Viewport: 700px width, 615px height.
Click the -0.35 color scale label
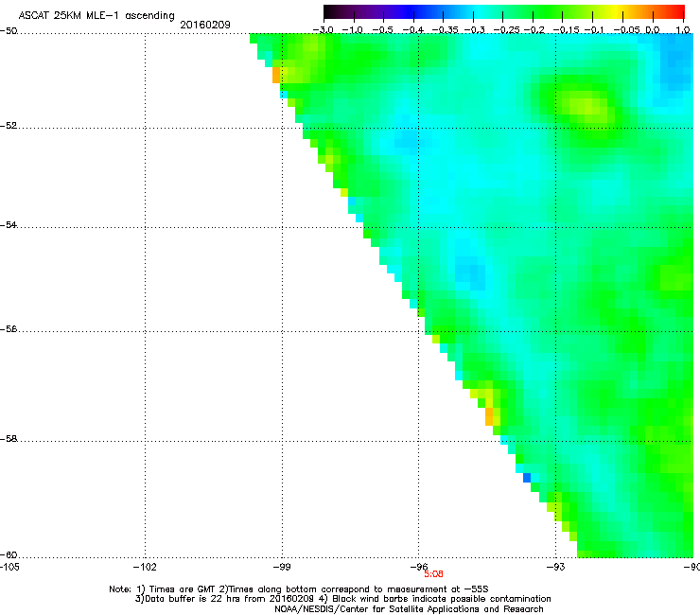tap(444, 30)
